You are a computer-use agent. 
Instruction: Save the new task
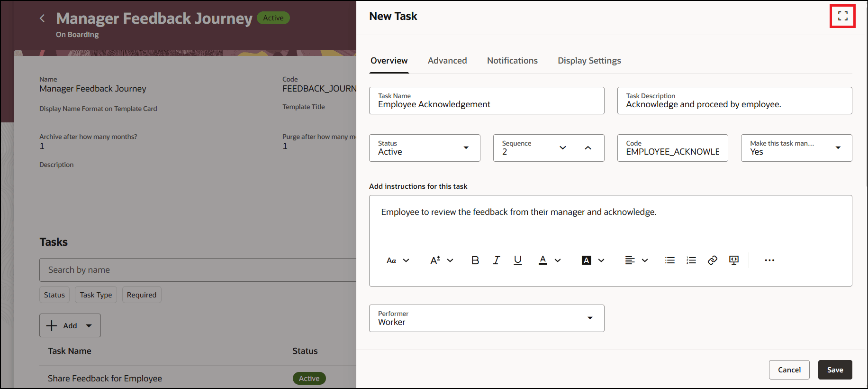point(835,370)
